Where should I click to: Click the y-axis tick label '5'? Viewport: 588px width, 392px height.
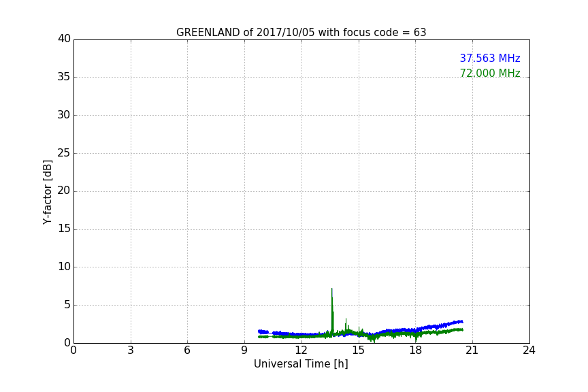point(67,305)
